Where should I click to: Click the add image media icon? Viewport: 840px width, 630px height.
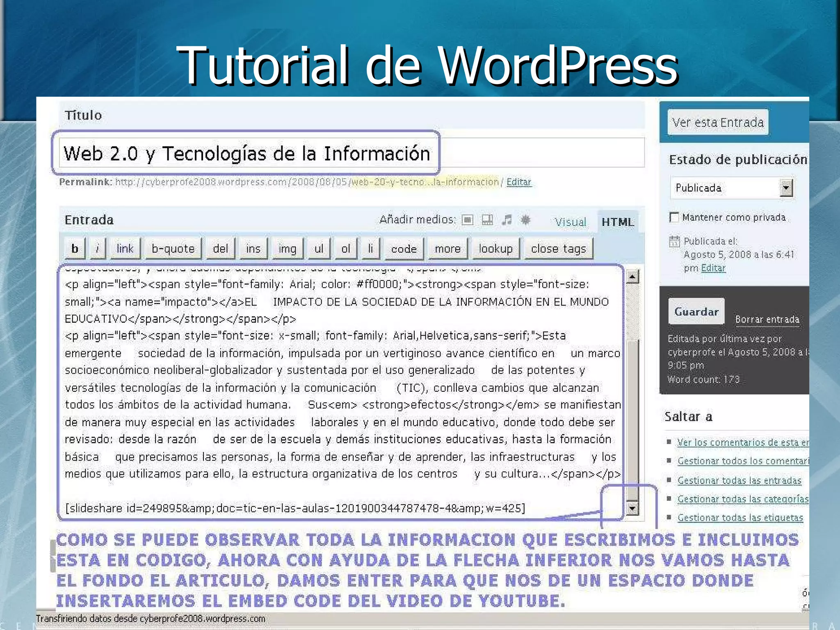(x=467, y=220)
